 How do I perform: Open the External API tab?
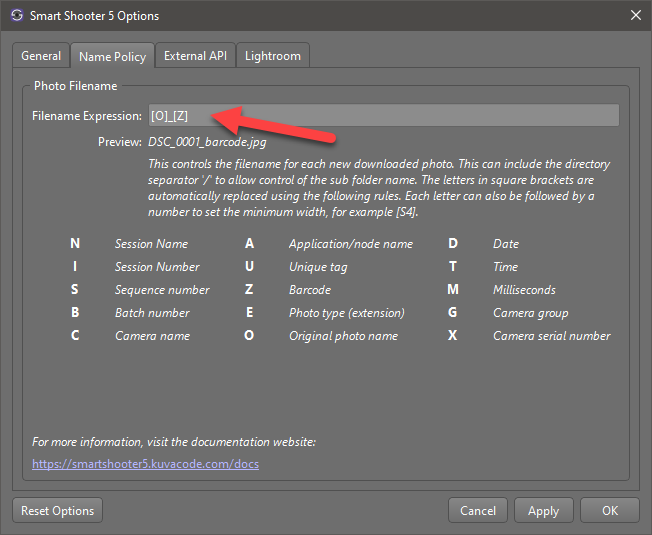click(x=195, y=56)
